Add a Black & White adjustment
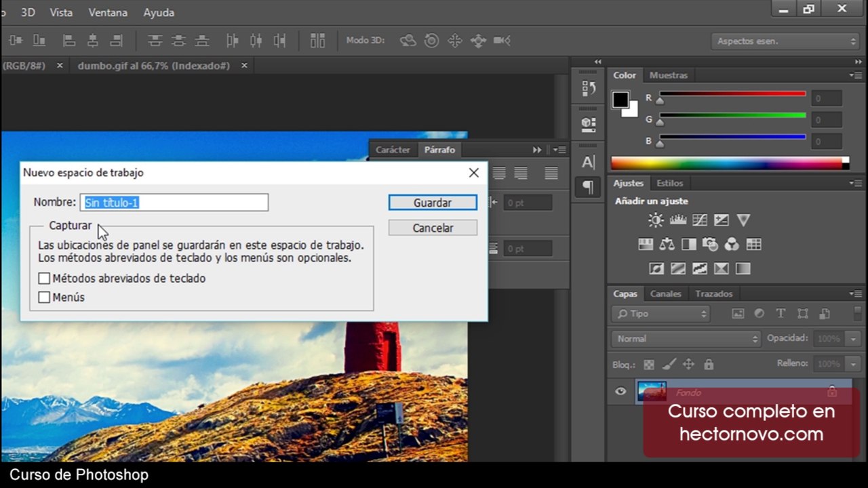The width and height of the screenshot is (868, 488). 689,244
